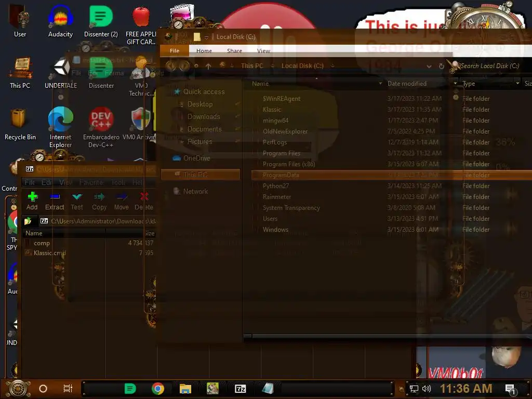Open the 7-Zip File menu
The image size is (532, 399).
tap(30, 182)
